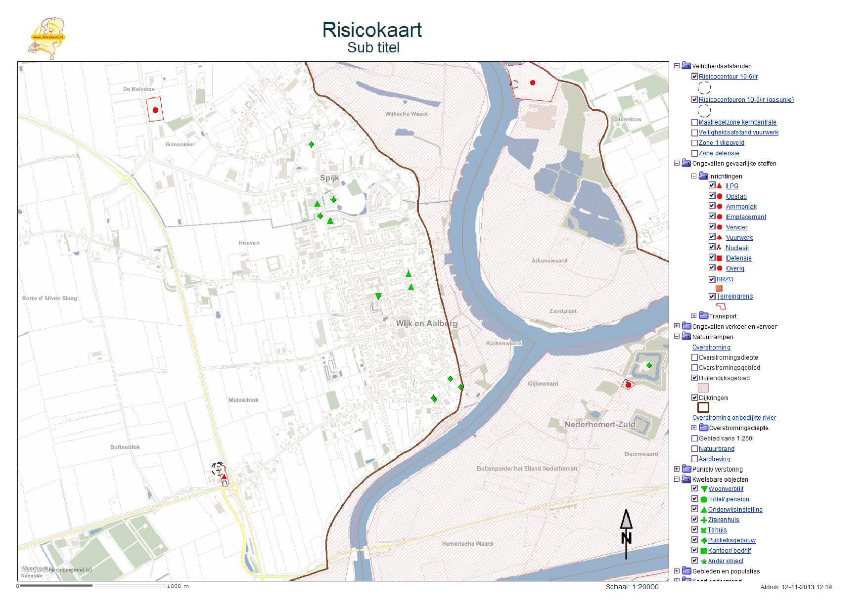
Task: Click the green Ziekenhuis cross icon
Action: coord(703,520)
